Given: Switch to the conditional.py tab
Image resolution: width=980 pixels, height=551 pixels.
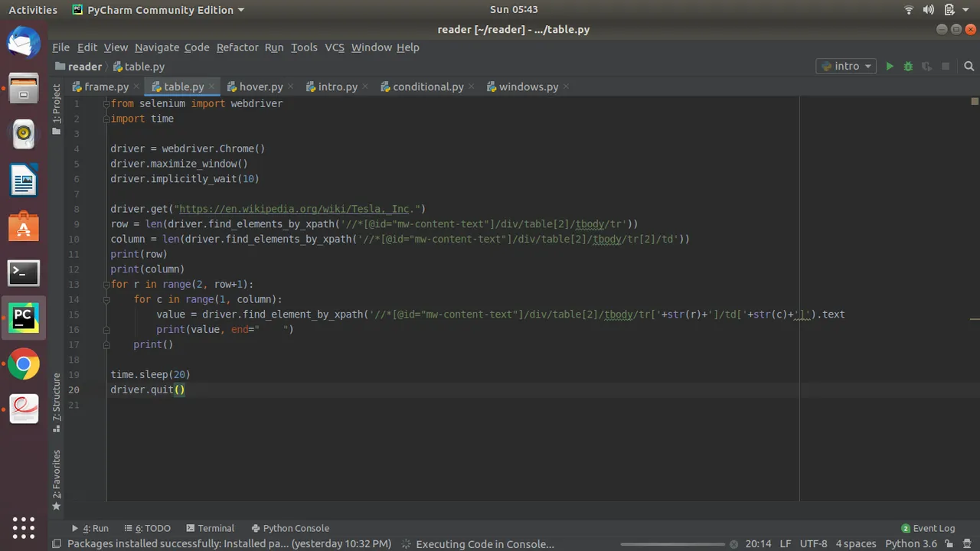Looking at the screenshot, I should point(428,86).
